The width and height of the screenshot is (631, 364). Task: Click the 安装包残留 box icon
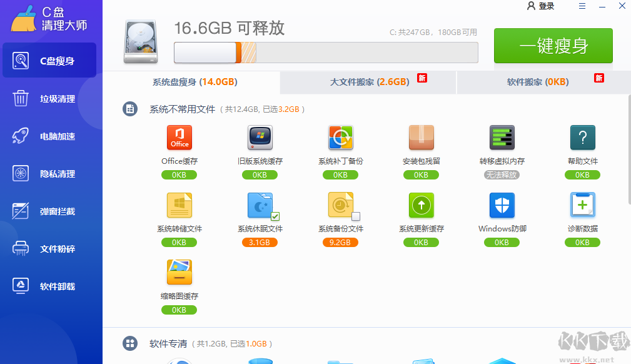coord(422,138)
